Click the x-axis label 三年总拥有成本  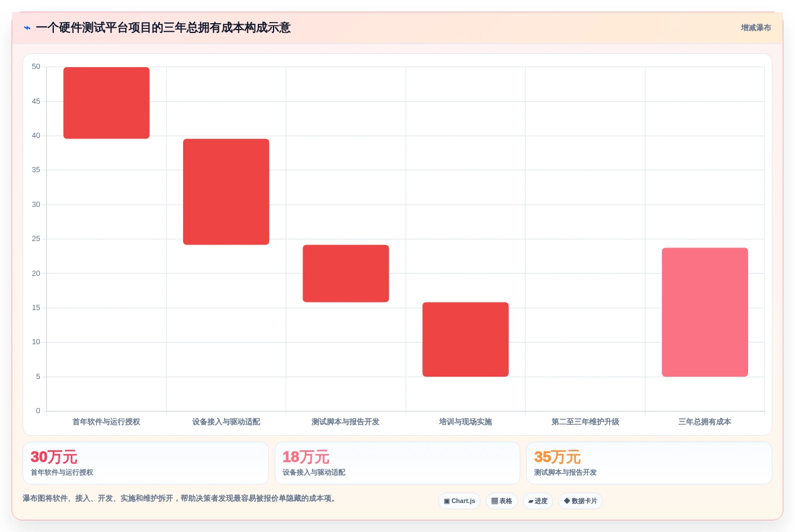tap(705, 422)
